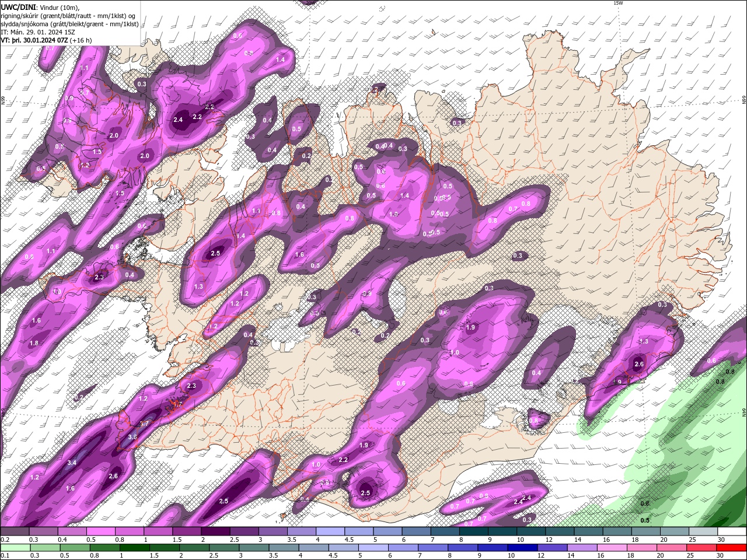Click the palest green 0.1 rain legend swatch
Screen dimensions: 747x560
point(15,548)
